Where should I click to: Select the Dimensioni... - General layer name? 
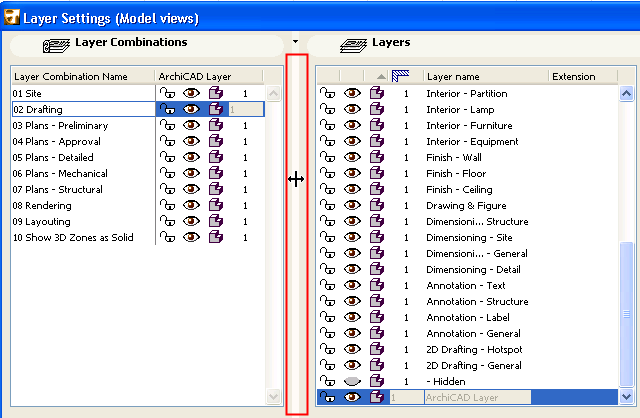pyautogui.click(x=477, y=253)
